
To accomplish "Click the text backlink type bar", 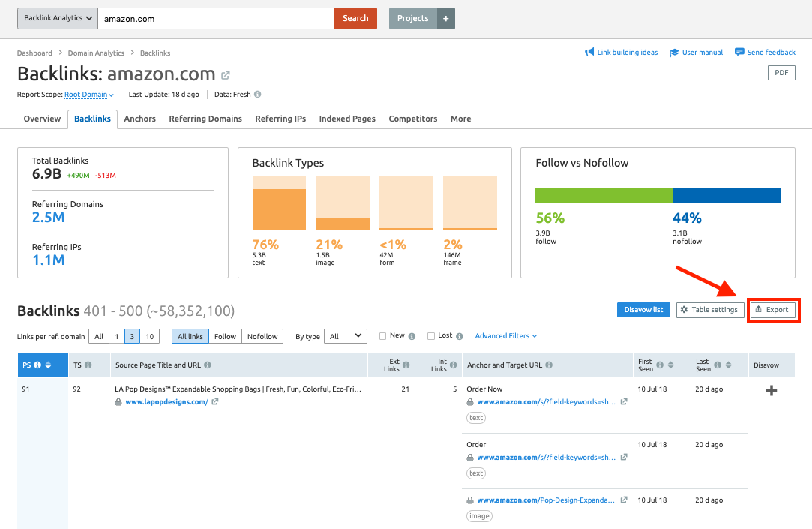I will click(x=279, y=203).
